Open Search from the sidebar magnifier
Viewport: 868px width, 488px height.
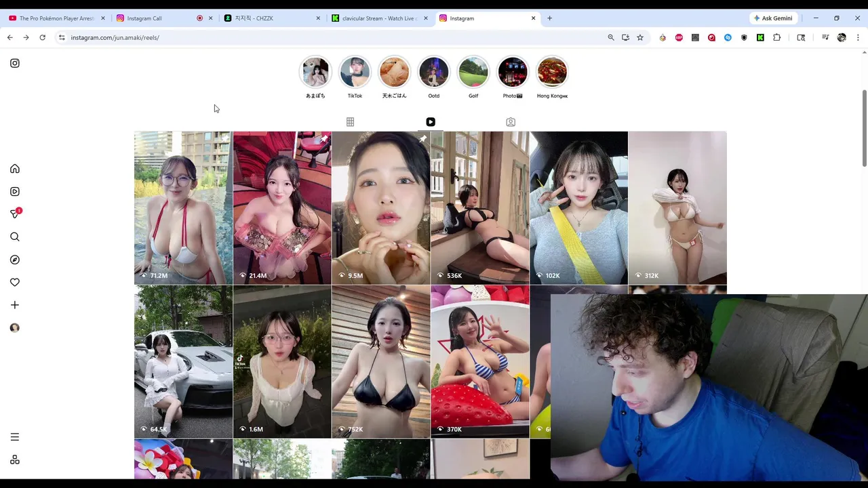coord(15,237)
